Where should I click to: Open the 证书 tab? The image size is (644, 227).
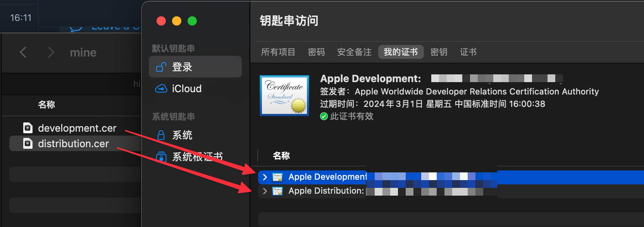468,52
